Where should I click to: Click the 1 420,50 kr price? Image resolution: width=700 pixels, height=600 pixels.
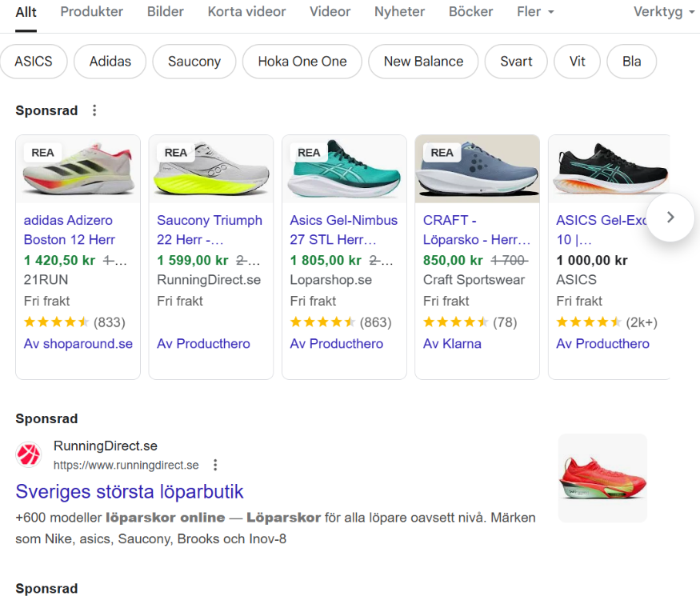tap(59, 260)
